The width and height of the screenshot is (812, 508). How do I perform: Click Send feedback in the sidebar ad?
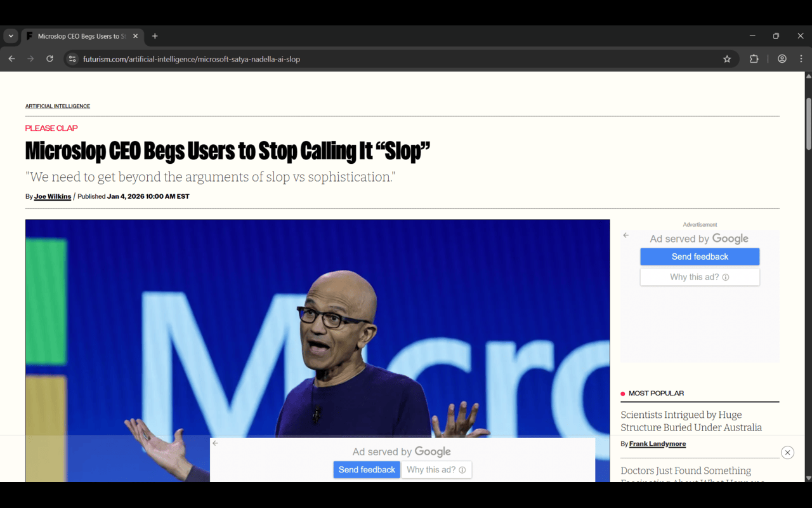(x=700, y=257)
